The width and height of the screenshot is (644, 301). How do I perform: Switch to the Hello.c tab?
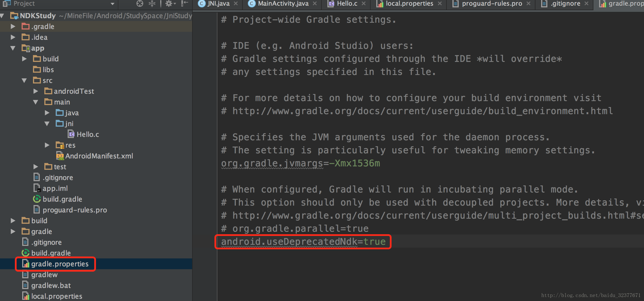pyautogui.click(x=347, y=4)
